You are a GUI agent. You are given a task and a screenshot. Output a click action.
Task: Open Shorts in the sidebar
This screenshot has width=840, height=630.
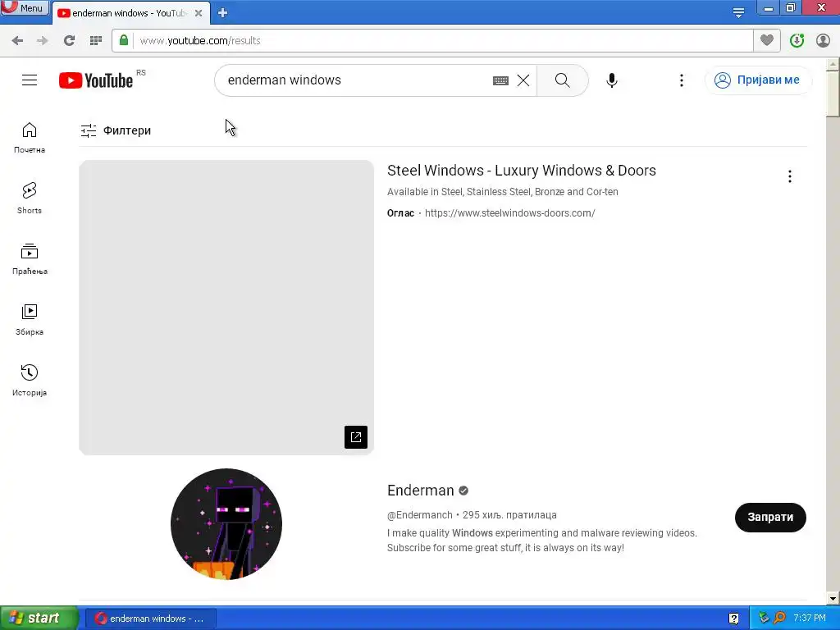[x=30, y=199]
